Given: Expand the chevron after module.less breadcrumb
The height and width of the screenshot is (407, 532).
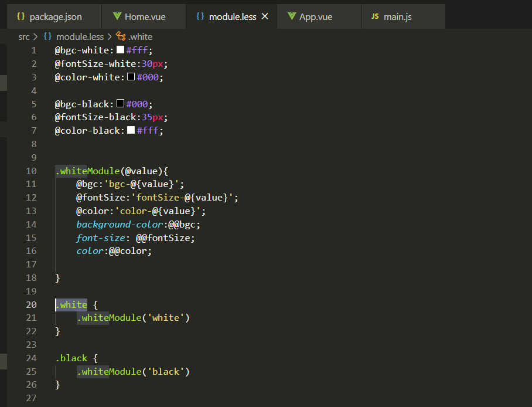Looking at the screenshot, I should pyautogui.click(x=109, y=37).
